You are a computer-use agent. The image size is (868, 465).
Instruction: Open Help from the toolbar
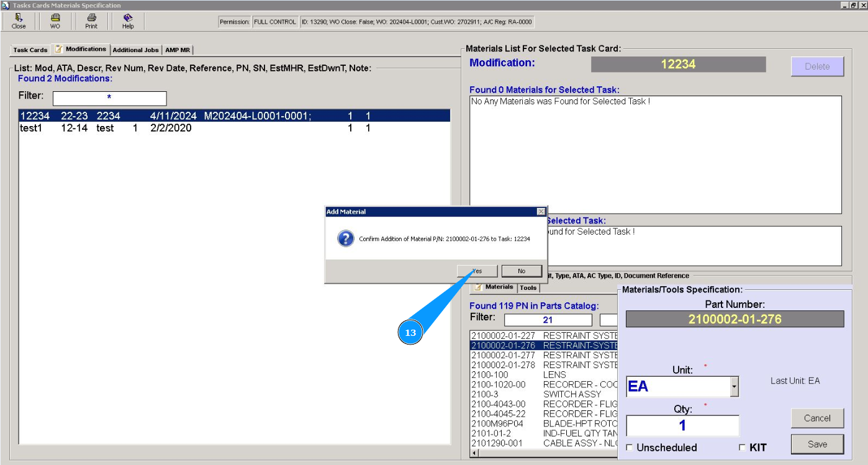pos(128,21)
